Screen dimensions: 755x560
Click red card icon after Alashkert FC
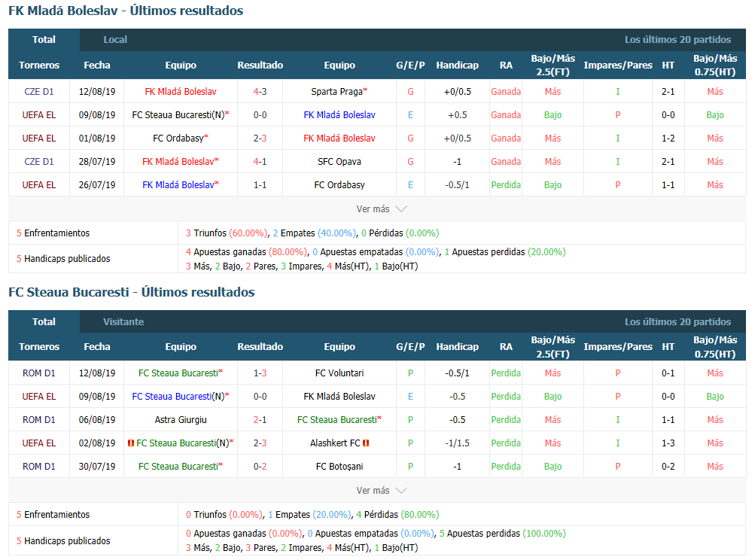point(366,443)
